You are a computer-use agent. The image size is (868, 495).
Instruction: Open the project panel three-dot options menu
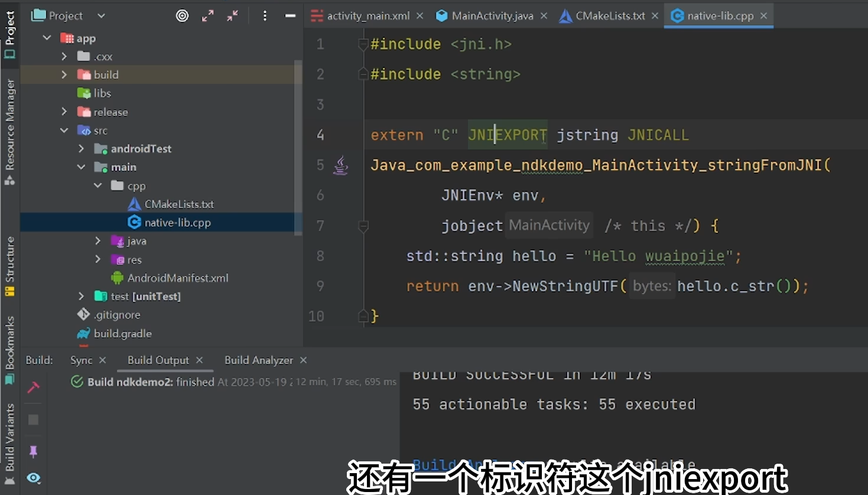coord(265,16)
